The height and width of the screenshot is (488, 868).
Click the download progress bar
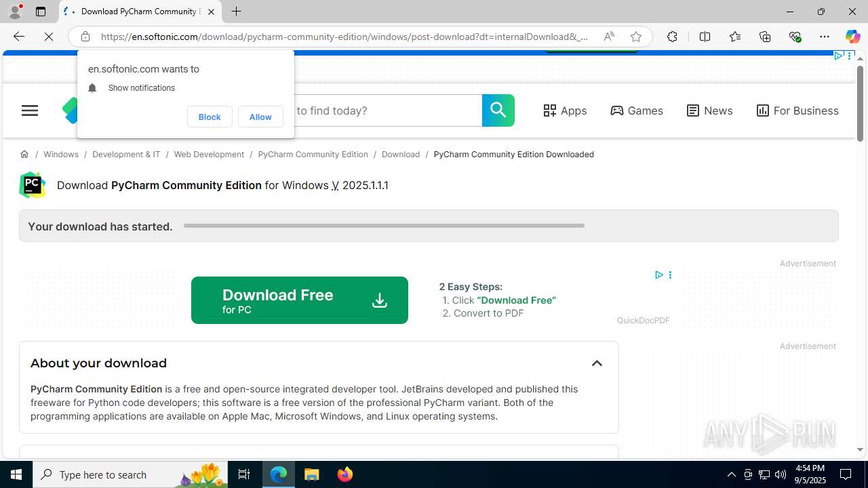click(384, 226)
